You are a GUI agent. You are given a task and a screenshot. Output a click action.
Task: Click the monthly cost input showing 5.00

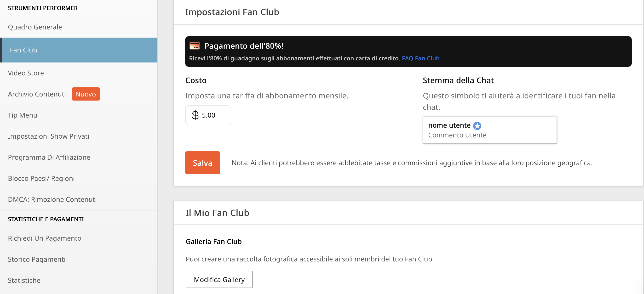click(x=208, y=115)
